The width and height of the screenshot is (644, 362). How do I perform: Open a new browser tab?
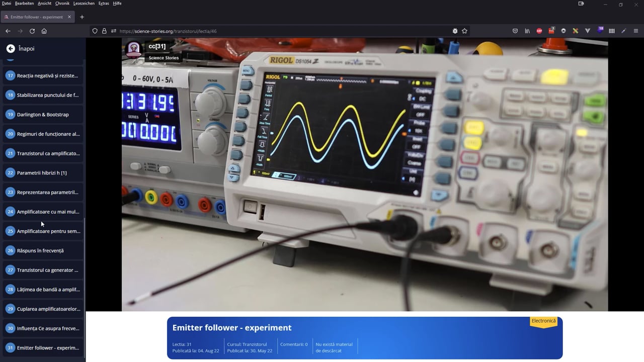click(82, 17)
